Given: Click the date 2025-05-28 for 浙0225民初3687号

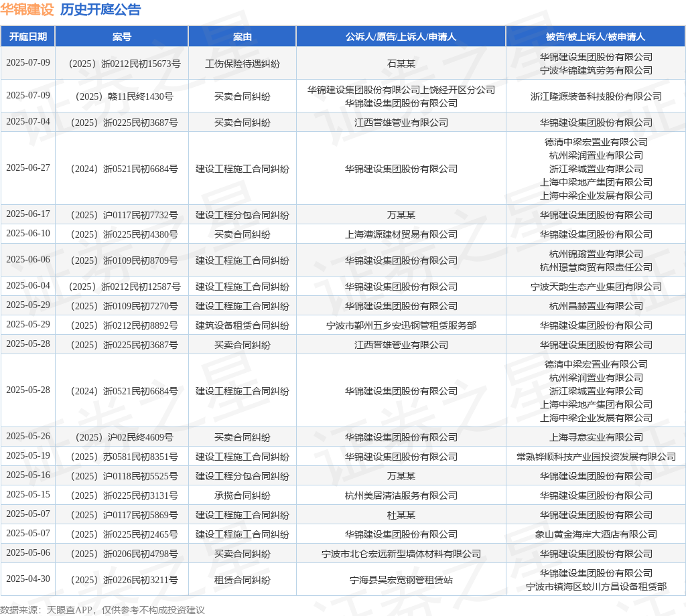Looking at the screenshot, I should pos(28,344).
